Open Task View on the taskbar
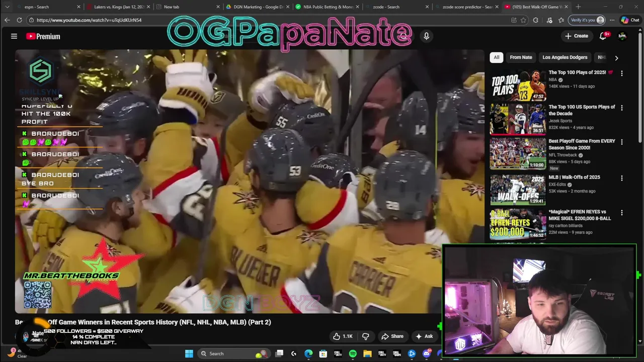The height and width of the screenshot is (362, 644). [279, 353]
